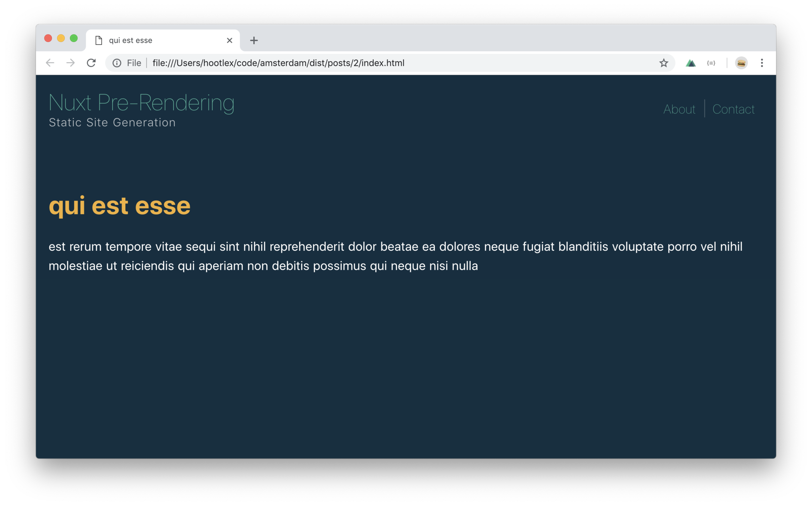812x506 pixels.
Task: Open the curly-braces extension icon
Action: tap(711, 63)
